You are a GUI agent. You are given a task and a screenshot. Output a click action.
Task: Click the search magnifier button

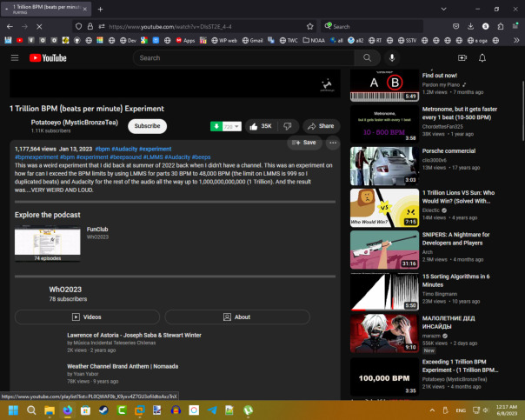[x=366, y=58]
